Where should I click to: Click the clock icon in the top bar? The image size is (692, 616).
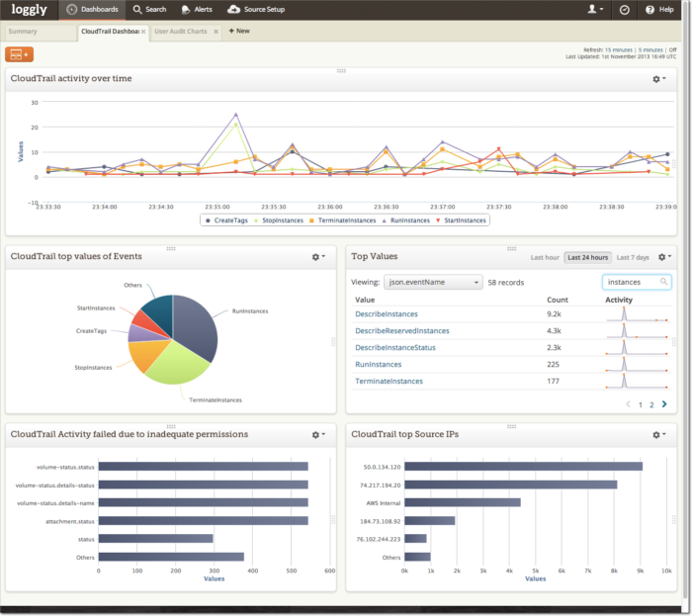[625, 9]
